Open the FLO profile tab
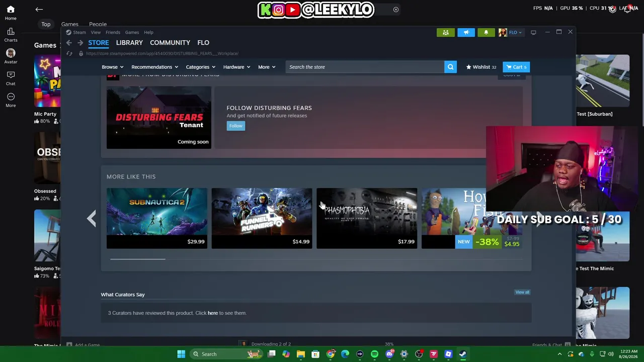 (x=203, y=43)
